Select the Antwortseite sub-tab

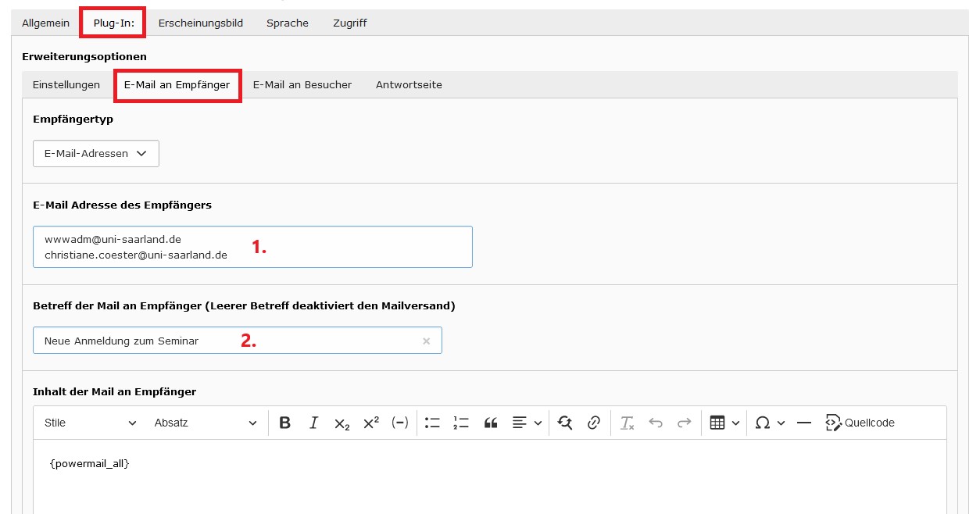[409, 84]
